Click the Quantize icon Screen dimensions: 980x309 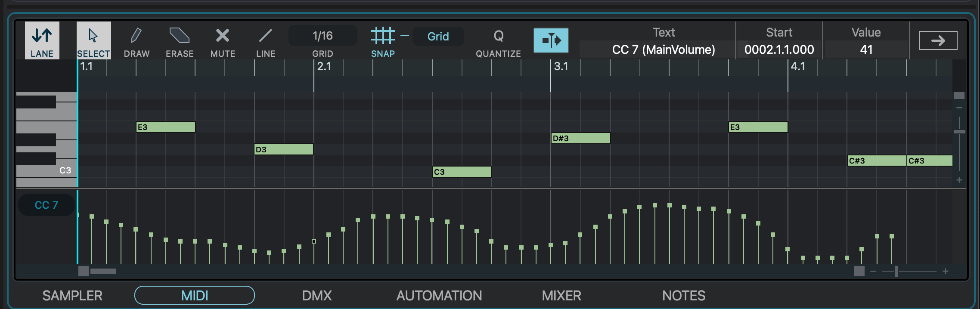[498, 40]
